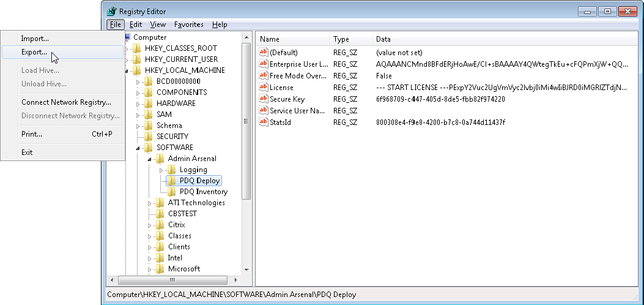Choose Export... from the File menu
644x305 pixels.
34,52
